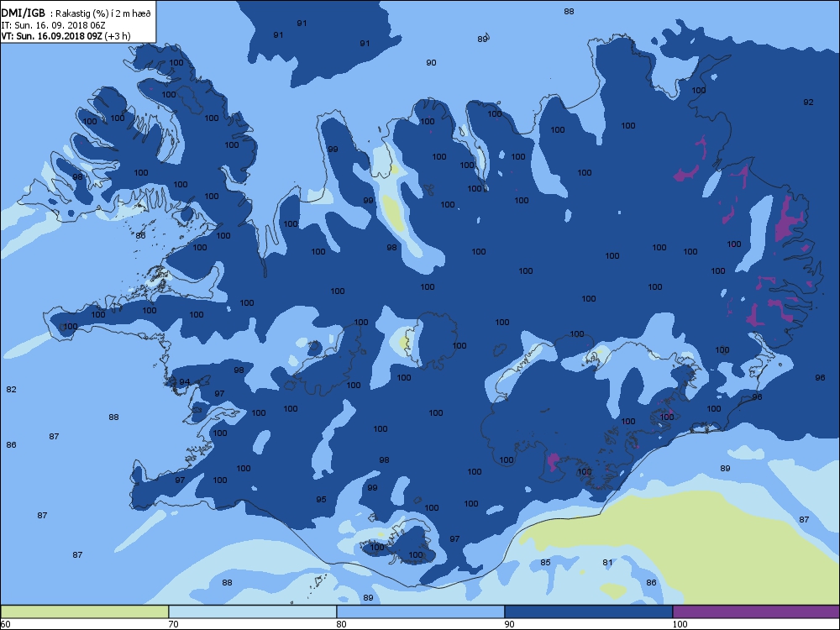
Task: Click the 'IT: Sun. 16. 09. 2018 06Z' line
Action: tap(53, 25)
